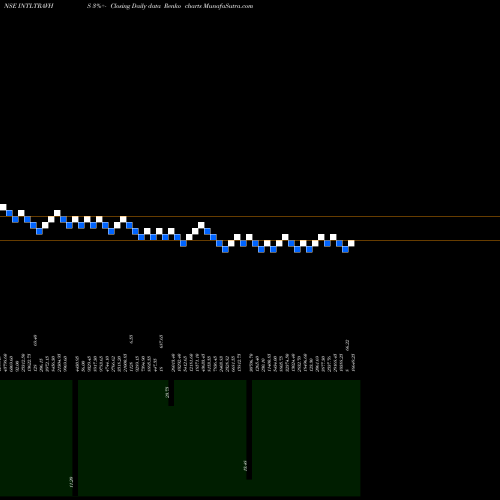Select the first white Renko brick at the series start
Image resolution: width=500 pixels, height=500 pixels.
[3, 207]
